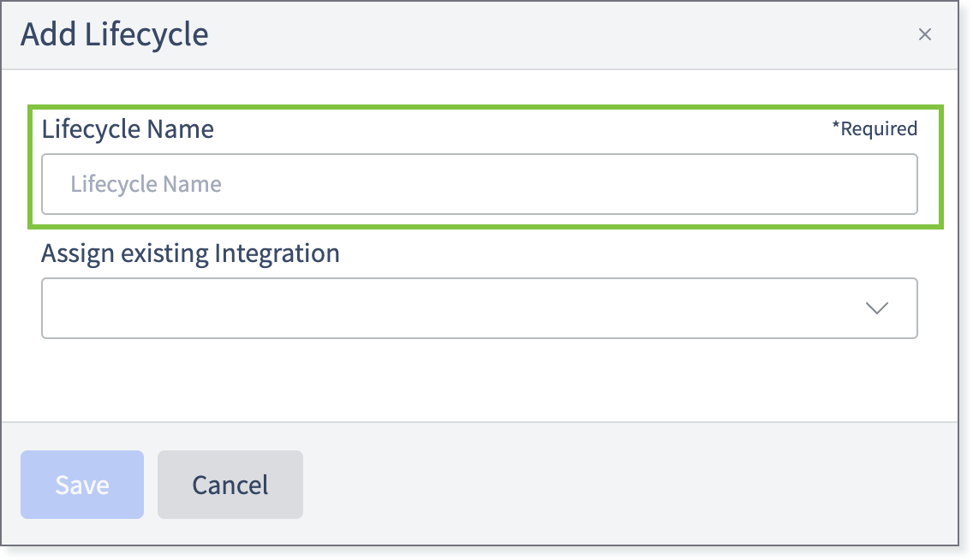Image resolution: width=973 pixels, height=560 pixels.
Task: Close the Add Lifecycle dialog via X icon
Action: (924, 35)
